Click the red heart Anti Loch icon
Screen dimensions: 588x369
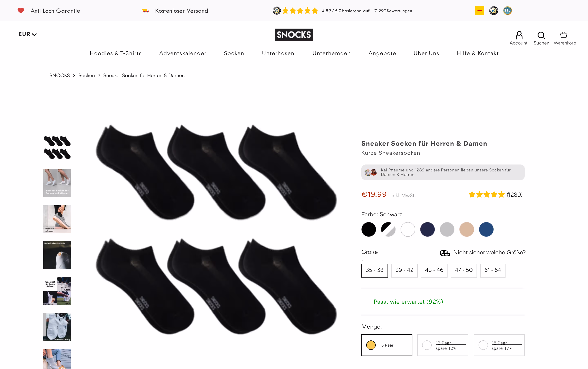21,10
